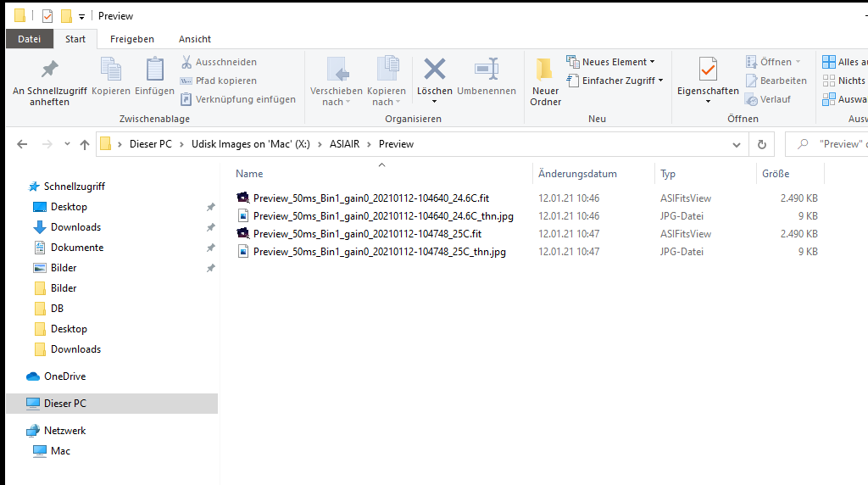Click the Umbenennen rename icon

487,70
